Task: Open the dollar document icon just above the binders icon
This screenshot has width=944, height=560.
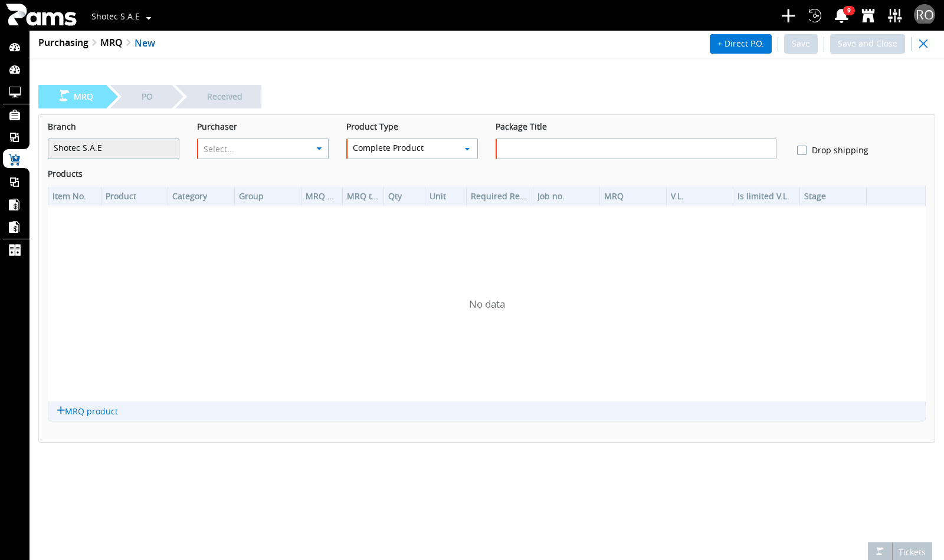Action: click(x=15, y=227)
